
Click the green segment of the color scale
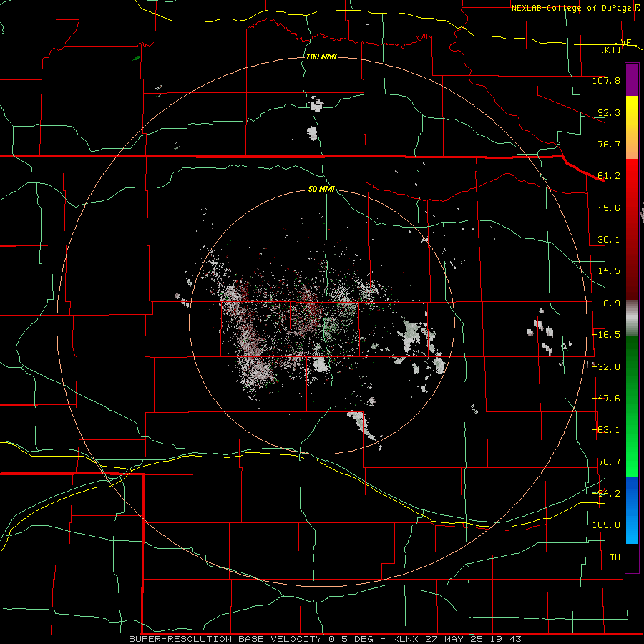tap(632, 406)
